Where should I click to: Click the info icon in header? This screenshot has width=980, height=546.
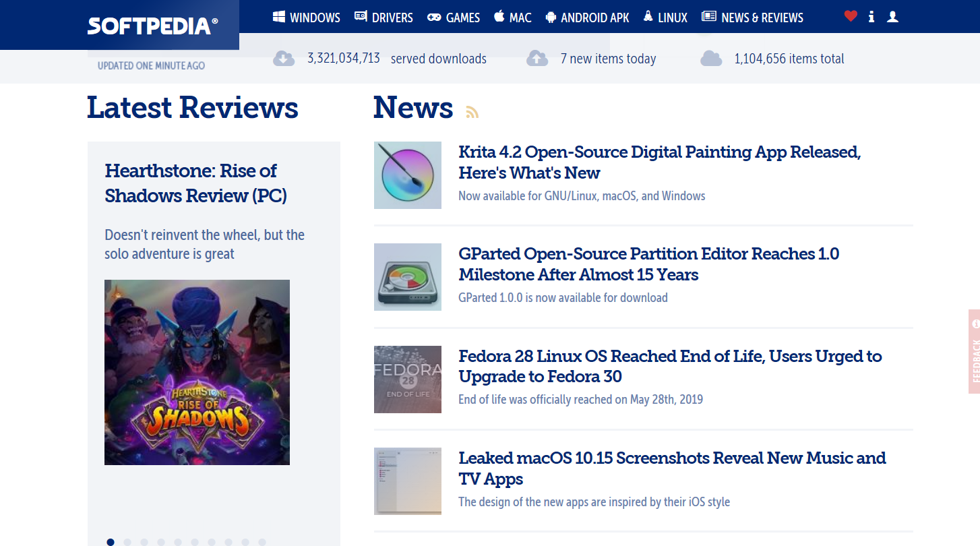pos(871,17)
